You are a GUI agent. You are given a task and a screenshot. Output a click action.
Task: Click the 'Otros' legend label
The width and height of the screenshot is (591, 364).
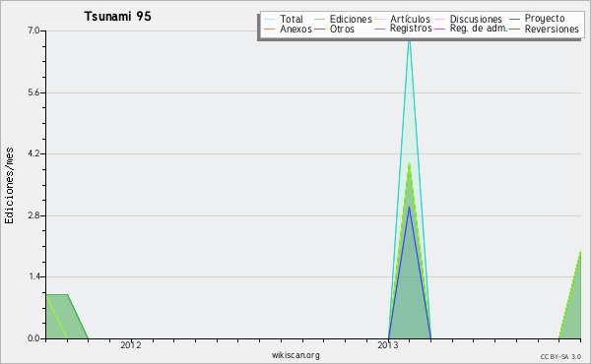(342, 30)
